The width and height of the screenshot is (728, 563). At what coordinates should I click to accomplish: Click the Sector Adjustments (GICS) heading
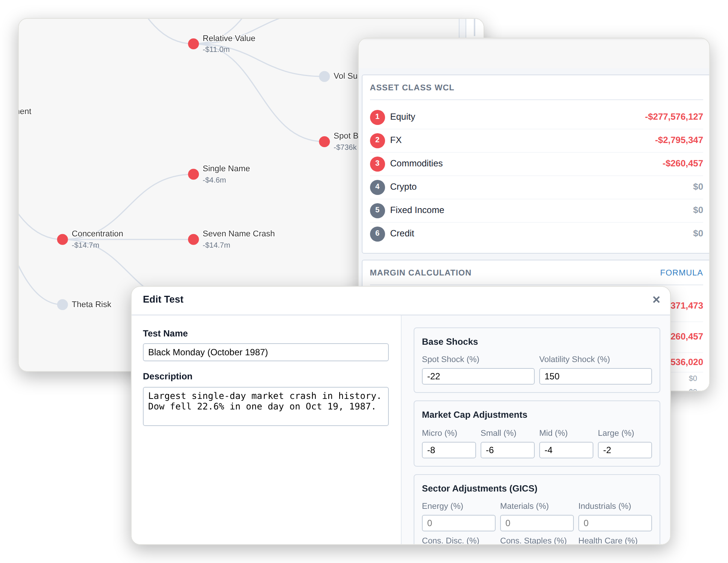[x=479, y=488]
